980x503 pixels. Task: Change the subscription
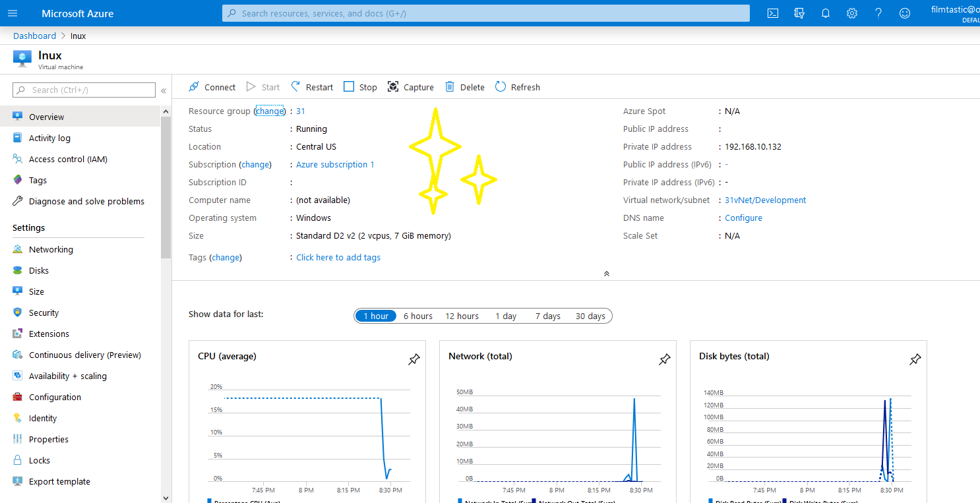(256, 164)
